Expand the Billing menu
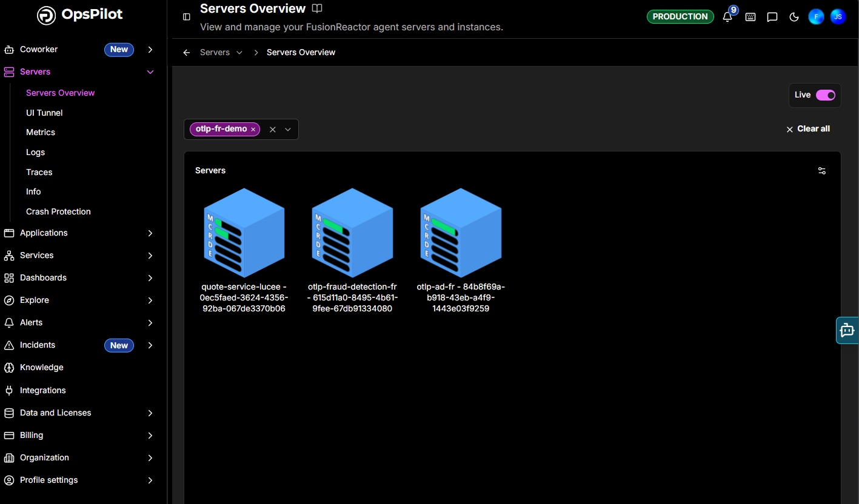 [150, 436]
